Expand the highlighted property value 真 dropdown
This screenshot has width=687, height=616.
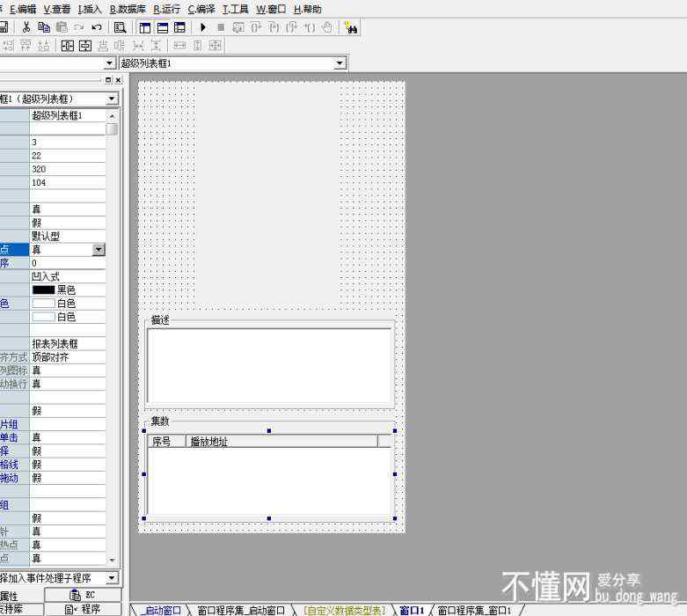pyautogui.click(x=99, y=250)
